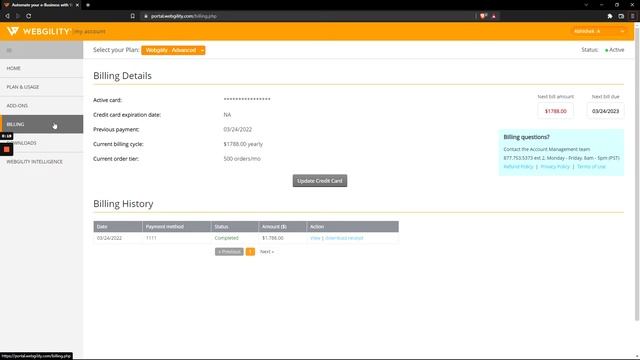Reload the page with the refresh icon
This screenshot has width=640, height=360.
coord(29,16)
